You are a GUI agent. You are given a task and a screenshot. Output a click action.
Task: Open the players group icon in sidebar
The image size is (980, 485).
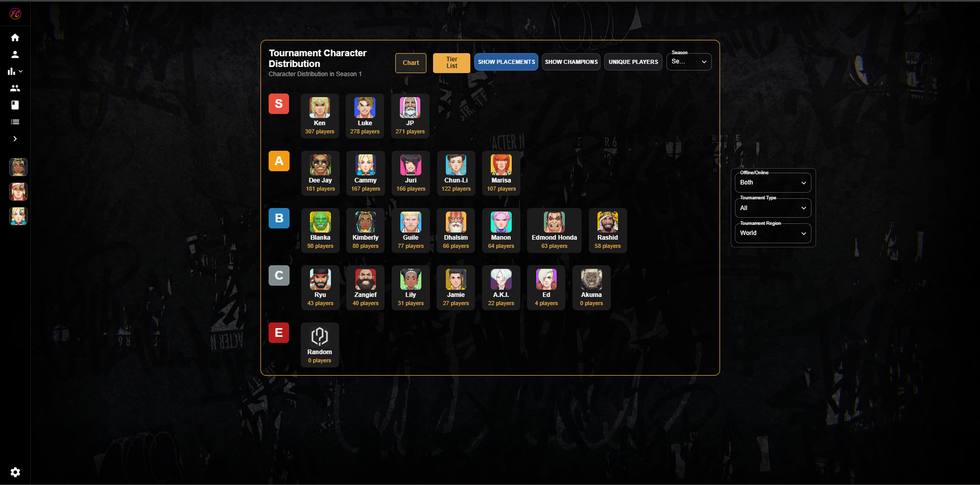15,88
